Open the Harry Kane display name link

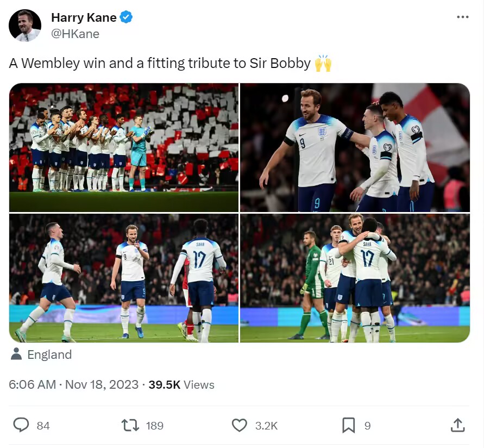coord(84,17)
